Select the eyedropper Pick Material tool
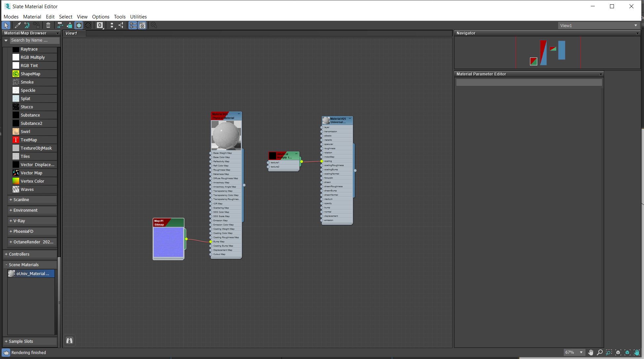This screenshot has height=359, width=644. pyautogui.click(x=18, y=25)
